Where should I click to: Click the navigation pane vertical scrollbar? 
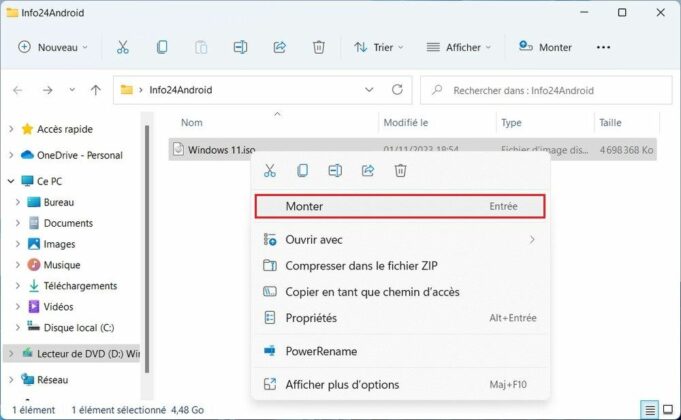pos(147,249)
